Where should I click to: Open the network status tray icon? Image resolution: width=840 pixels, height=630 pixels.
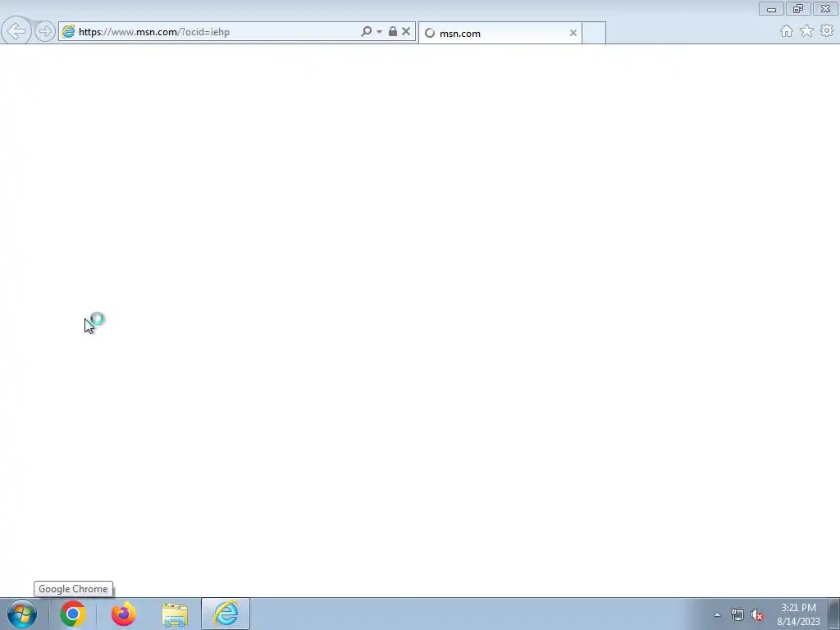click(737, 615)
